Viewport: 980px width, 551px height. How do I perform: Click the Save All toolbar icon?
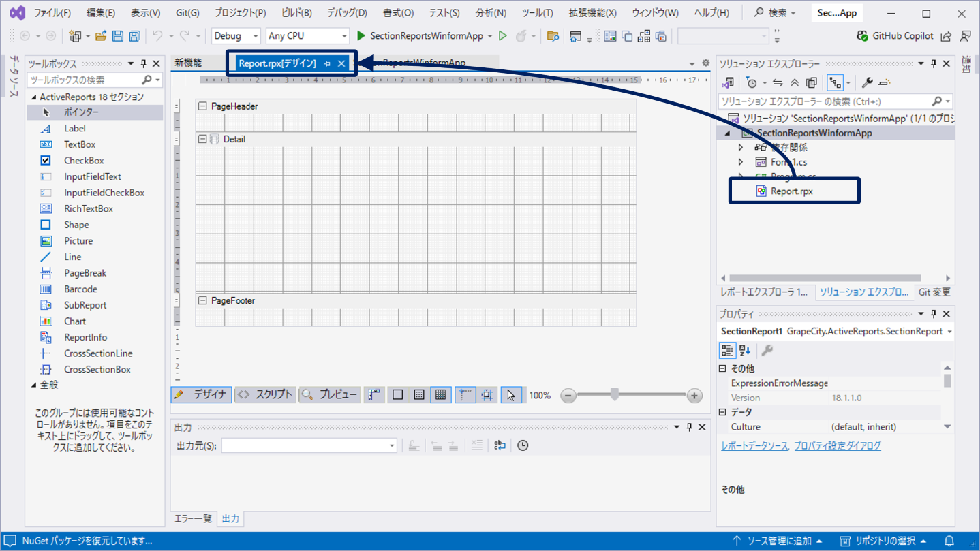pos(134,35)
